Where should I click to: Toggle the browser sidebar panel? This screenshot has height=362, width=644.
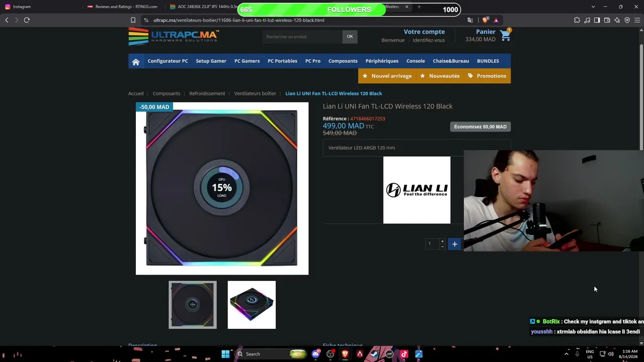[597, 20]
